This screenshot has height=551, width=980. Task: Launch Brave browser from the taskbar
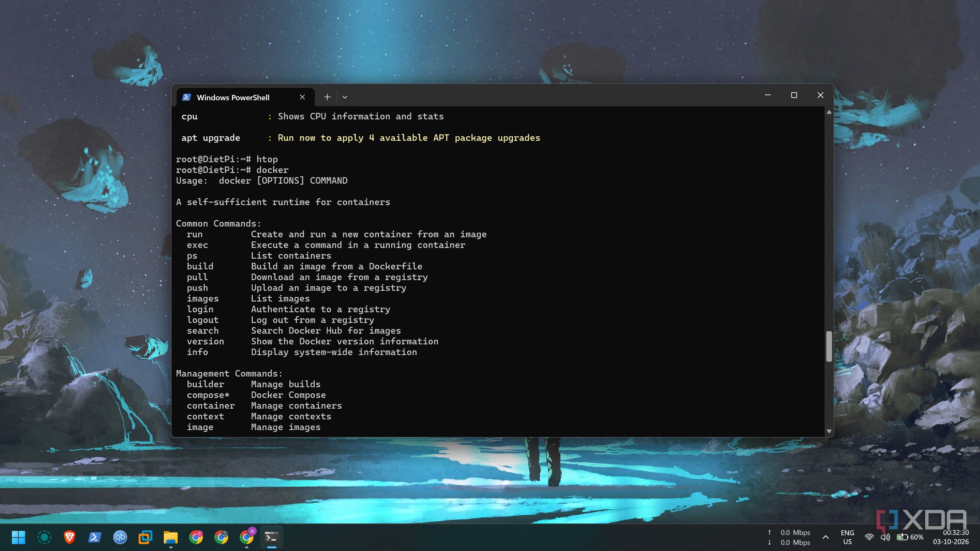click(69, 537)
